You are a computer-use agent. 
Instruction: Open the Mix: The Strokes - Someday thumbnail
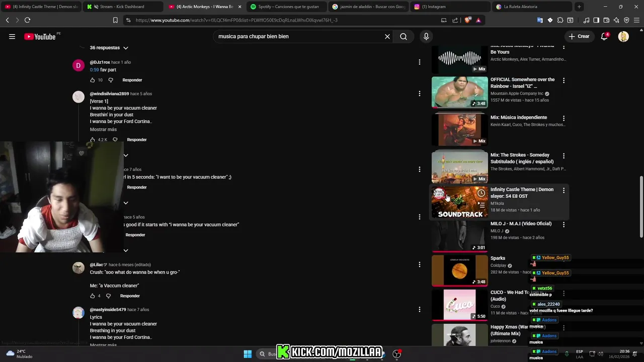(459, 167)
